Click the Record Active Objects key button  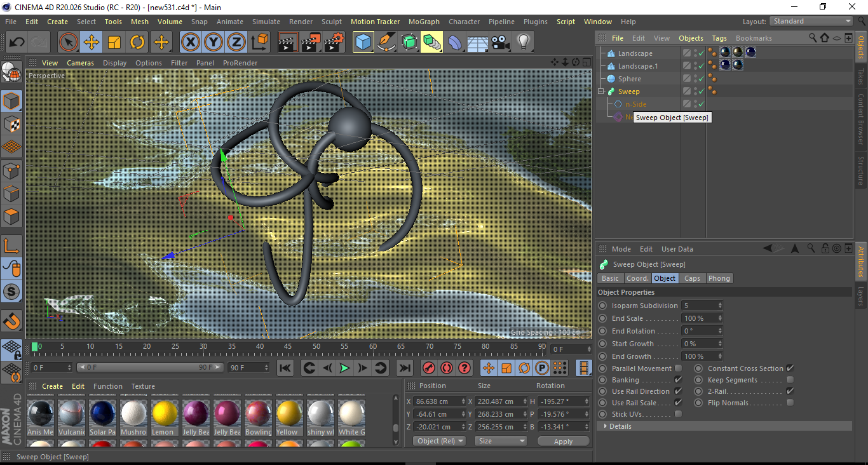click(428, 368)
